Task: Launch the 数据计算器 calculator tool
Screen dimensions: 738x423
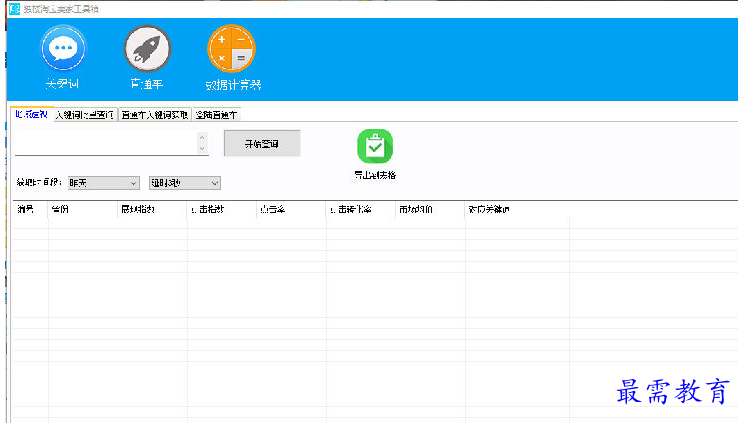Action: tap(231, 49)
